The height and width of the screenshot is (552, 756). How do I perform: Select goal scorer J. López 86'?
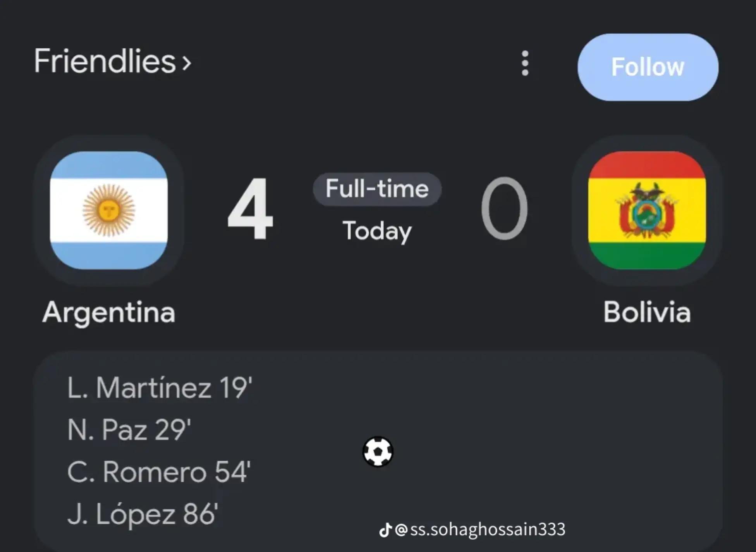[x=143, y=514]
